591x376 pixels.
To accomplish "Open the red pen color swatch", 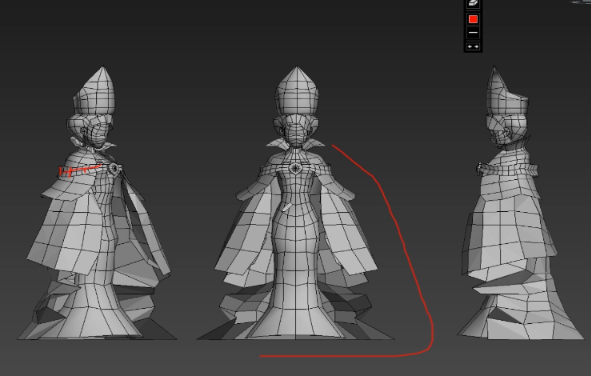I will 473,19.
